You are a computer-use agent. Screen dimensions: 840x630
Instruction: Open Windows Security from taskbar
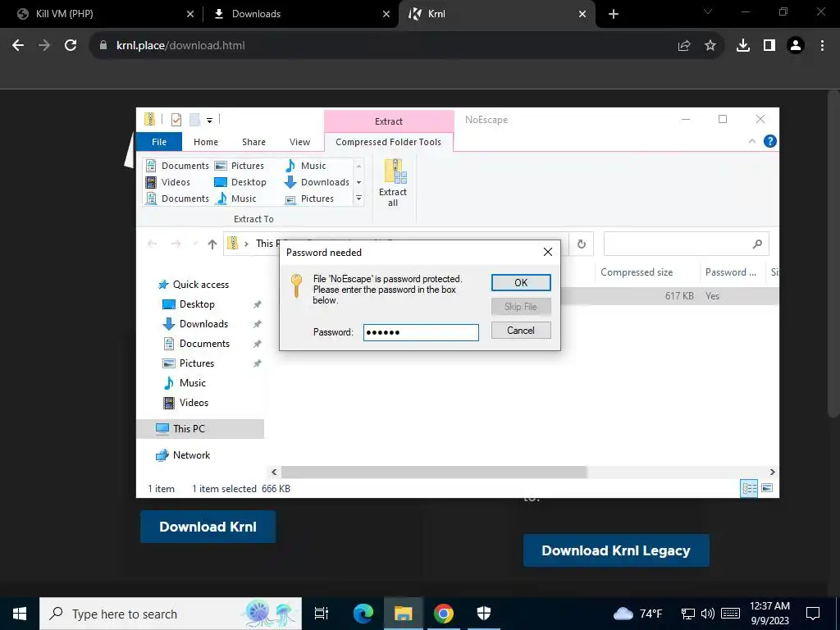point(484,614)
